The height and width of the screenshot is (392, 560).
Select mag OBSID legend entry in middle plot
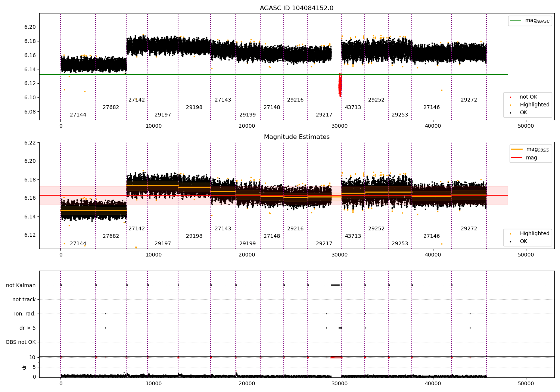[530, 149]
